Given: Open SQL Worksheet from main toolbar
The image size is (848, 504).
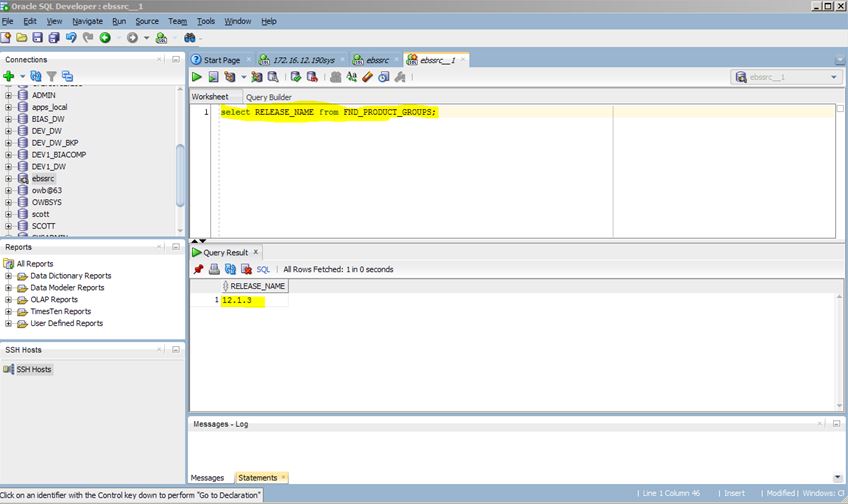Looking at the screenshot, I should tap(161, 37).
